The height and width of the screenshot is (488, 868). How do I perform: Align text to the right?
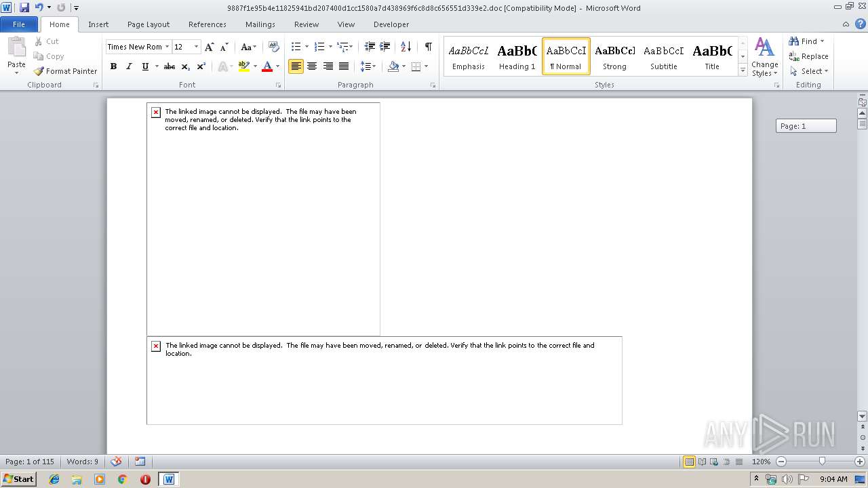(x=328, y=66)
